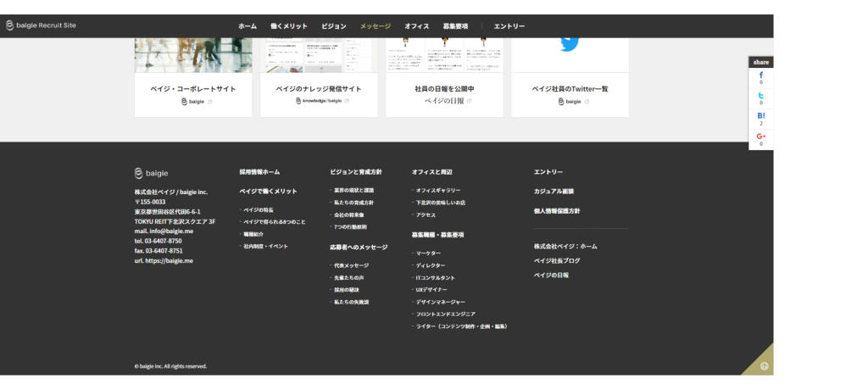868x390 pixels.
Task: Open 7つの行動原則 link
Action: pos(350,226)
